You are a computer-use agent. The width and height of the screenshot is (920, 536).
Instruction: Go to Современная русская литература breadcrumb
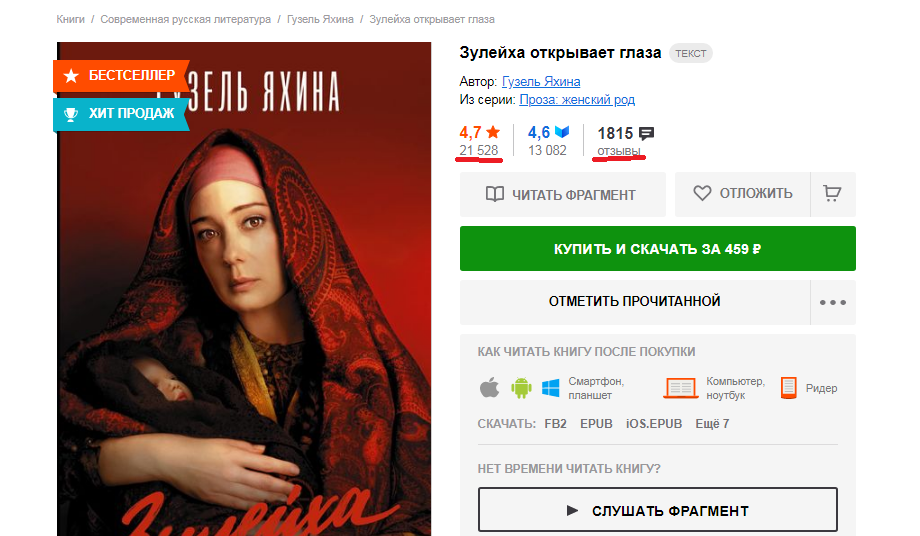point(185,19)
